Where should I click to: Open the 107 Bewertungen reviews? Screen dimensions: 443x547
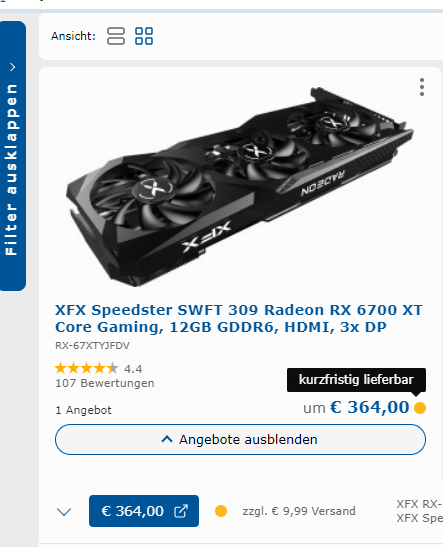click(105, 383)
